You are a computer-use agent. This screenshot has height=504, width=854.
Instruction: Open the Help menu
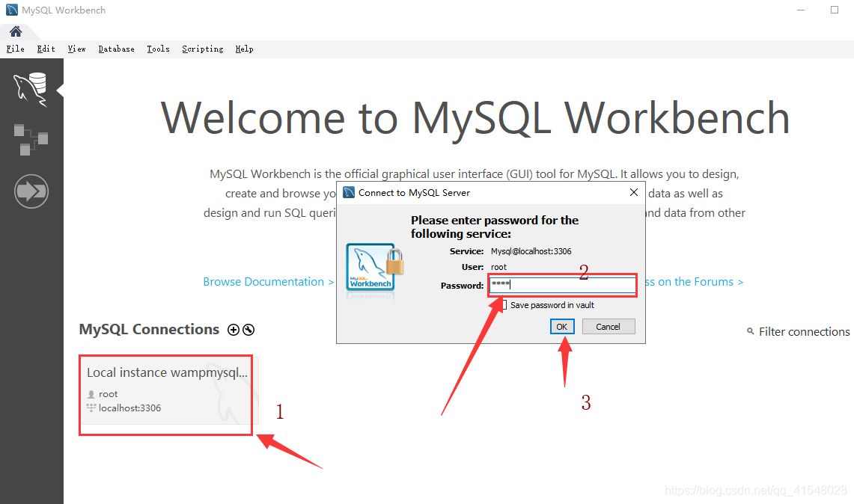click(x=245, y=49)
